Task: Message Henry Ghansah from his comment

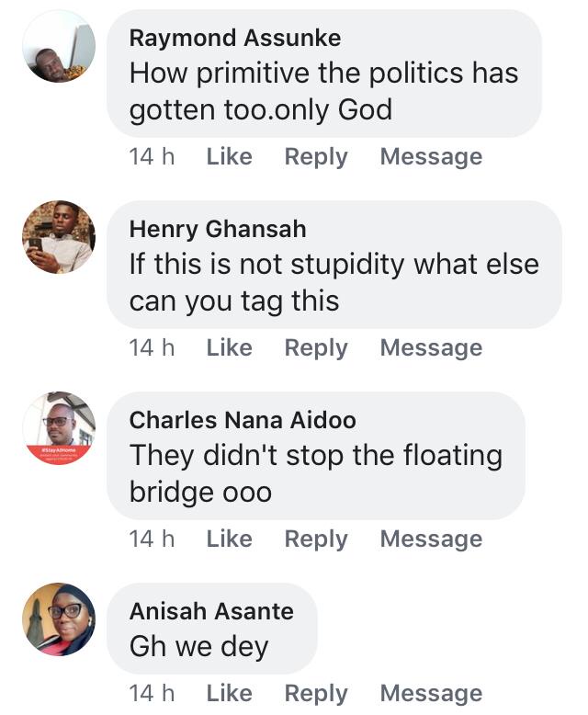Action: pos(431,348)
